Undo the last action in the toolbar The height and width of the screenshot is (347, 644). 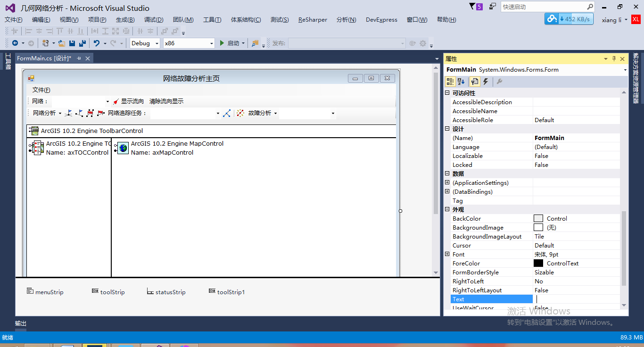[96, 43]
